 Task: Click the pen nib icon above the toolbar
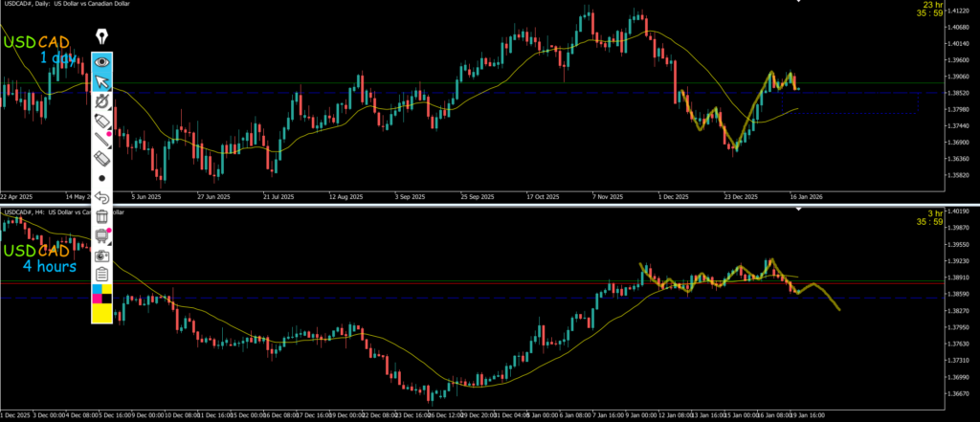point(101,37)
